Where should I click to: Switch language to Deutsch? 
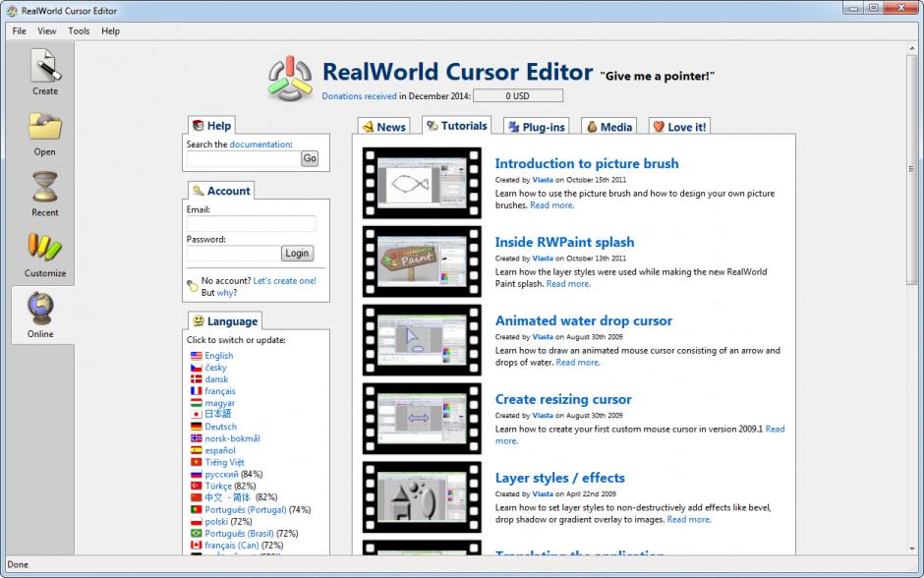coord(221,427)
